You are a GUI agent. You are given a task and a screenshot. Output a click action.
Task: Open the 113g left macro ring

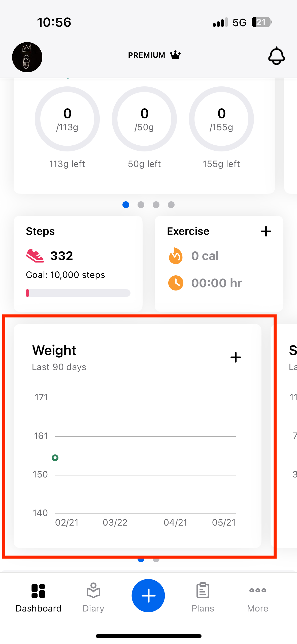[67, 119]
